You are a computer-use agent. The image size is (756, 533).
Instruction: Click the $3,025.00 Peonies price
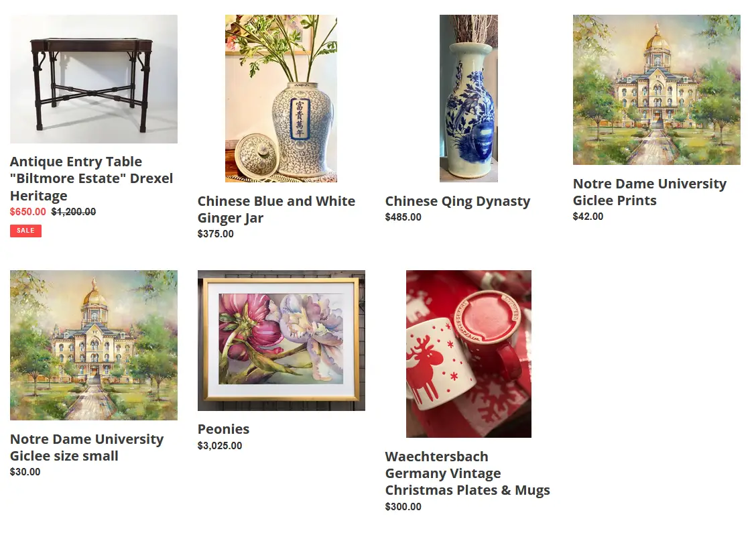pyautogui.click(x=220, y=446)
